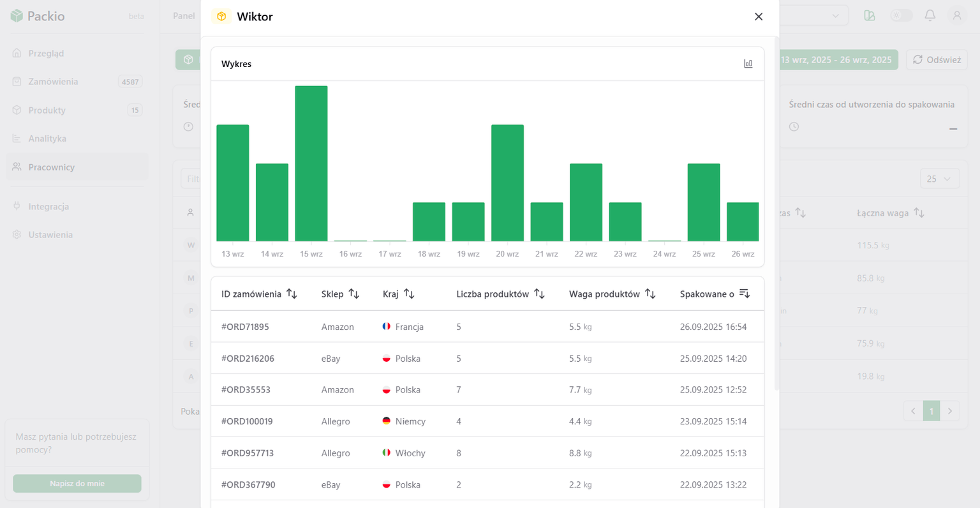
Task: Sort orders by Kraj column
Action: click(409, 294)
